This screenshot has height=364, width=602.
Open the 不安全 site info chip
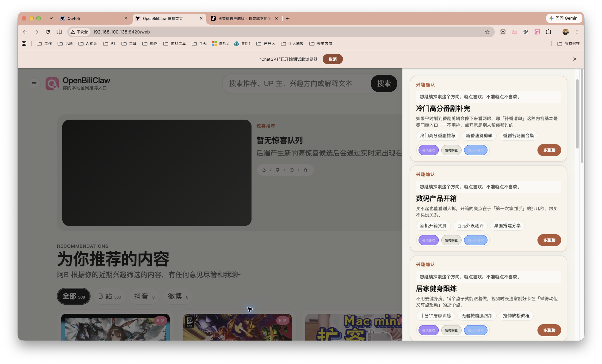click(x=79, y=32)
